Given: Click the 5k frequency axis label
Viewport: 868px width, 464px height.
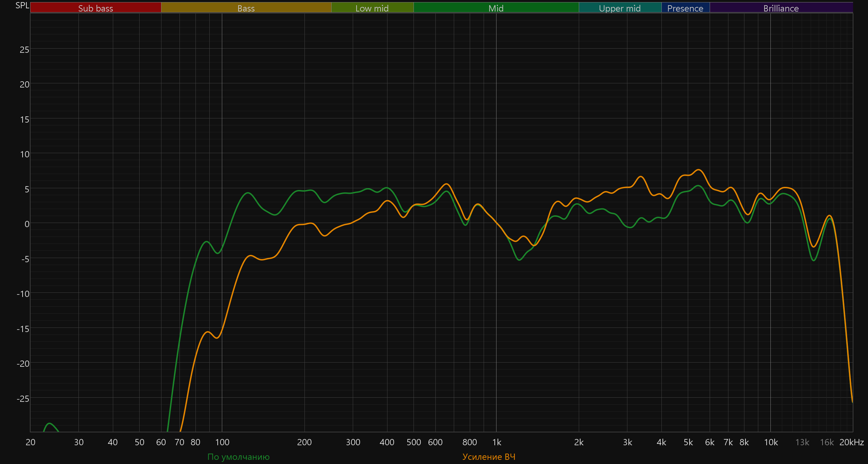Looking at the screenshot, I should (x=688, y=442).
